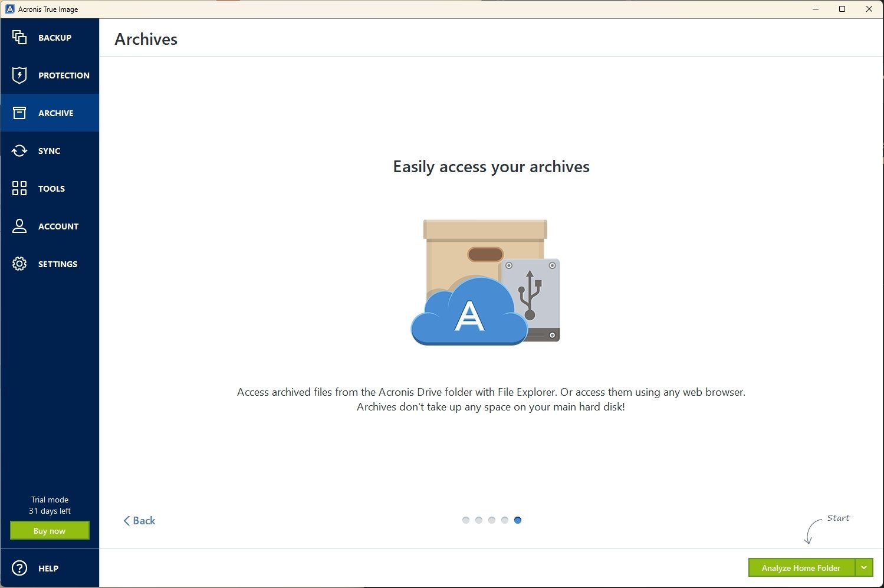The image size is (884, 588).
Task: Close the Acronis True Image window
Action: click(869, 9)
